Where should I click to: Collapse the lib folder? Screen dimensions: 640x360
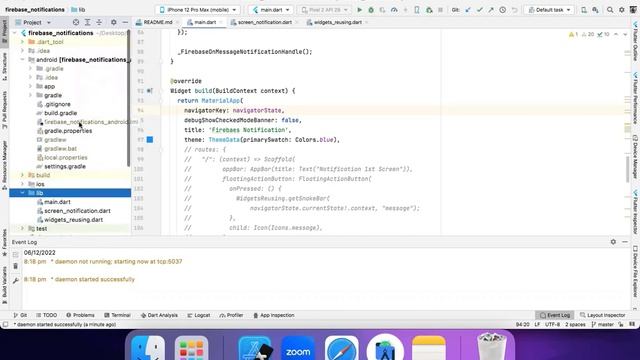coord(22,193)
